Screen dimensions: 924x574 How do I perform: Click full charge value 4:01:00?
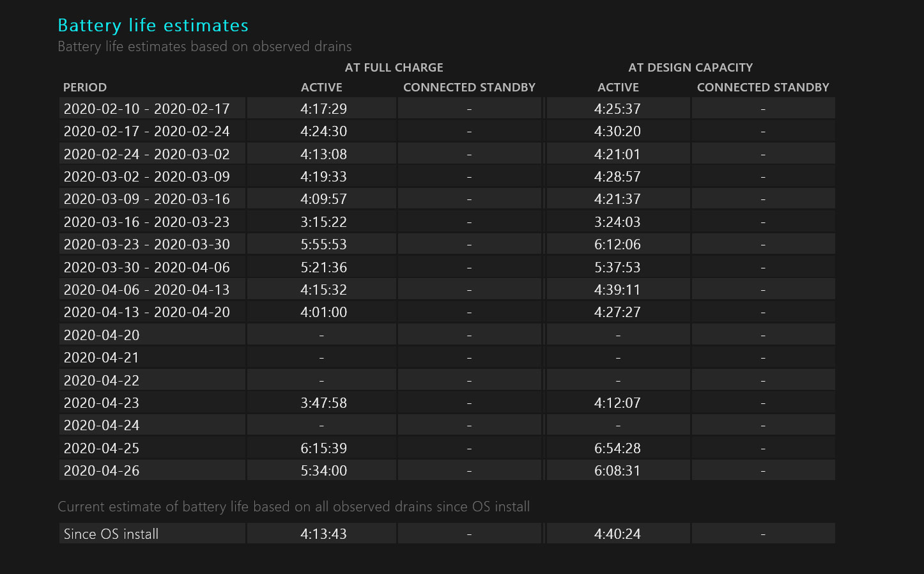pyautogui.click(x=323, y=312)
